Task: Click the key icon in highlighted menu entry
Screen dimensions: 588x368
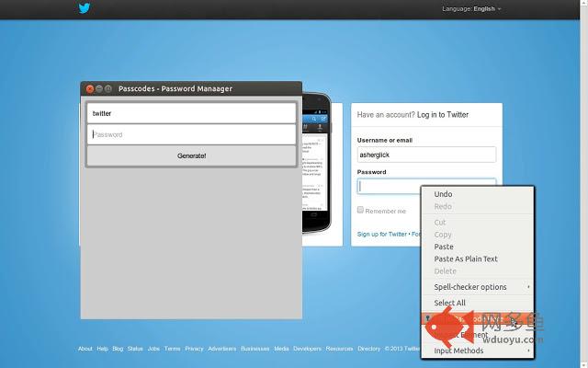Action: [x=427, y=318]
